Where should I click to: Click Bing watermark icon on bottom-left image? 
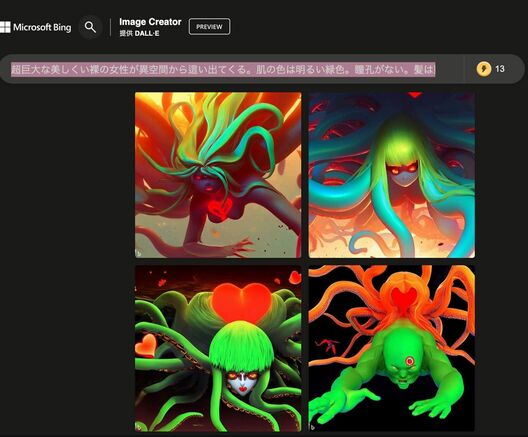[138, 427]
